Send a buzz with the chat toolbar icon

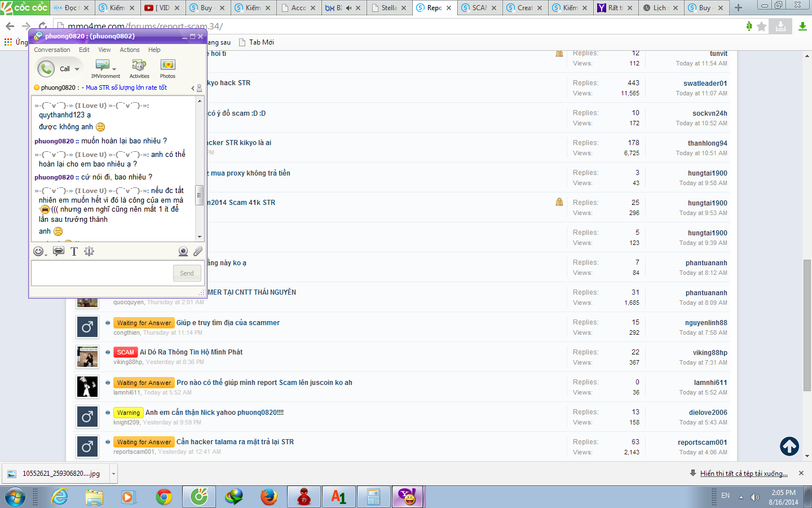coord(89,251)
